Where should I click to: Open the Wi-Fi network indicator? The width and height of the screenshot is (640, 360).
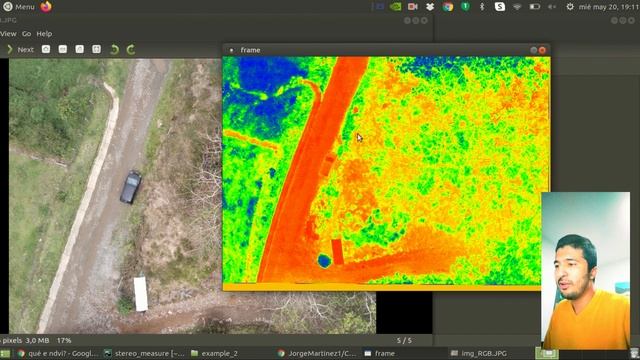pos(517,7)
